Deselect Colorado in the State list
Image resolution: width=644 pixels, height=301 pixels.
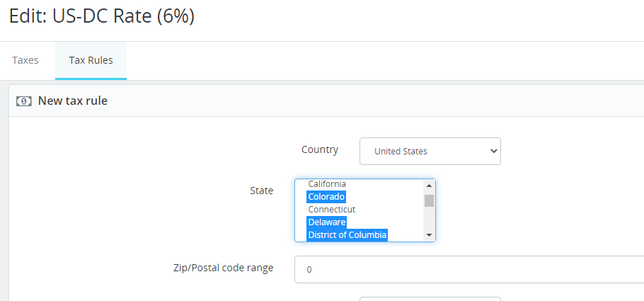pos(327,197)
